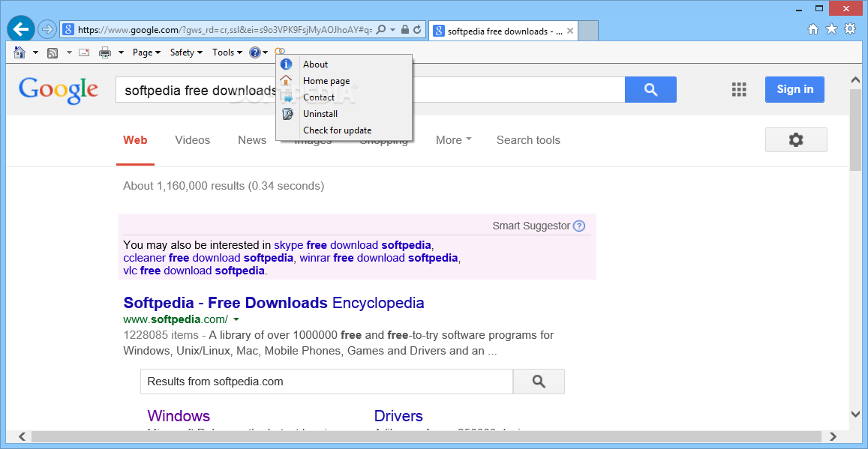This screenshot has width=868, height=449.
Task: Click the lock security icon in address bar
Action: (405, 29)
